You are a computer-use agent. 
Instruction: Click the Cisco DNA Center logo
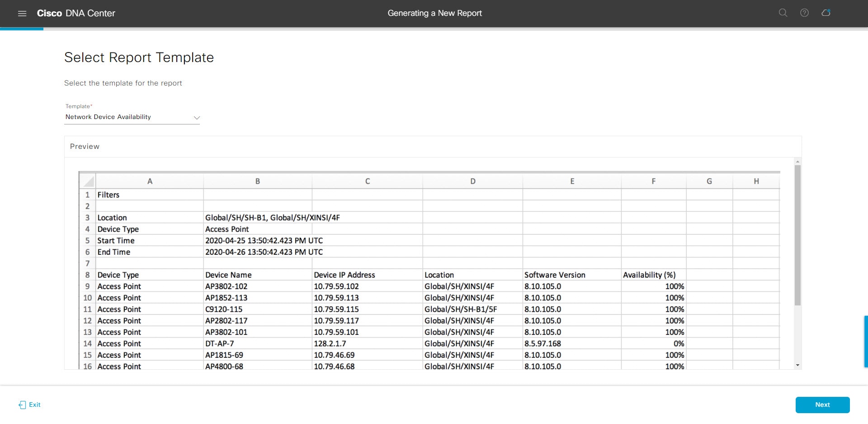tap(76, 13)
